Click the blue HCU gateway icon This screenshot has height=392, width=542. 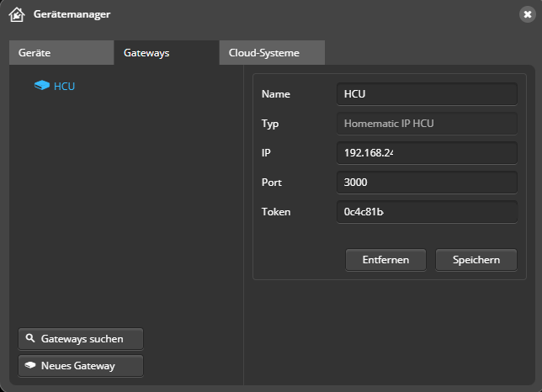[x=42, y=85]
